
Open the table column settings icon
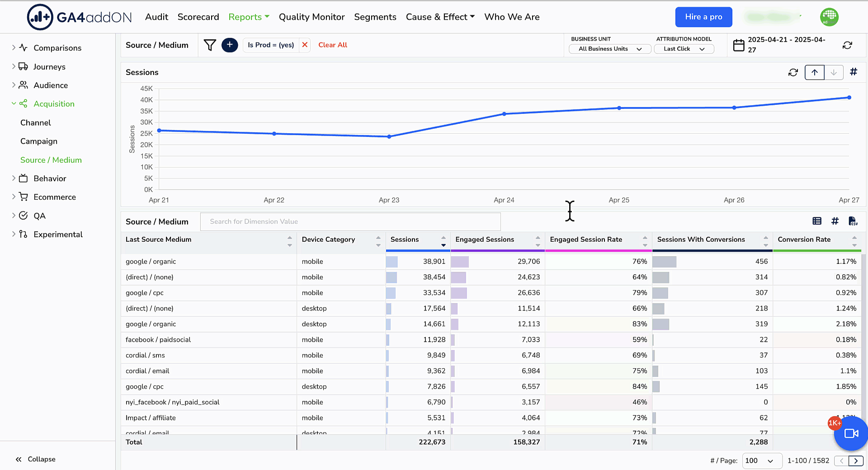[817, 221]
